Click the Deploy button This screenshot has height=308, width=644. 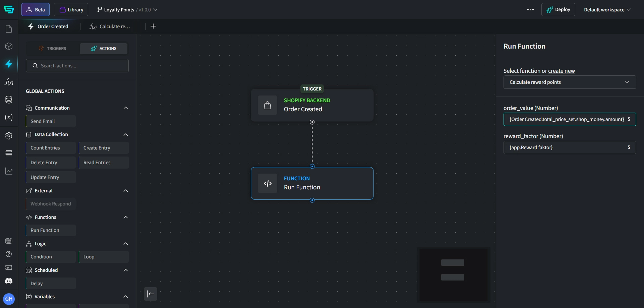tap(559, 9)
